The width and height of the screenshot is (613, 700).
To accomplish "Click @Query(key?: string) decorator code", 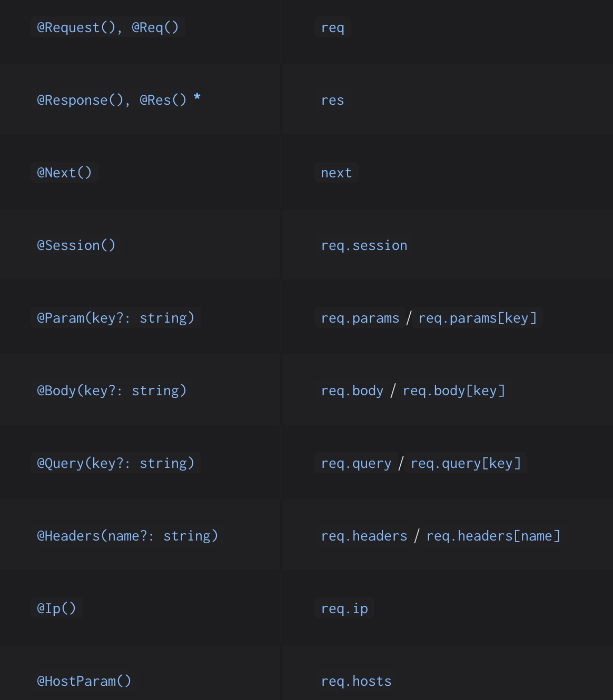I will tap(116, 463).
